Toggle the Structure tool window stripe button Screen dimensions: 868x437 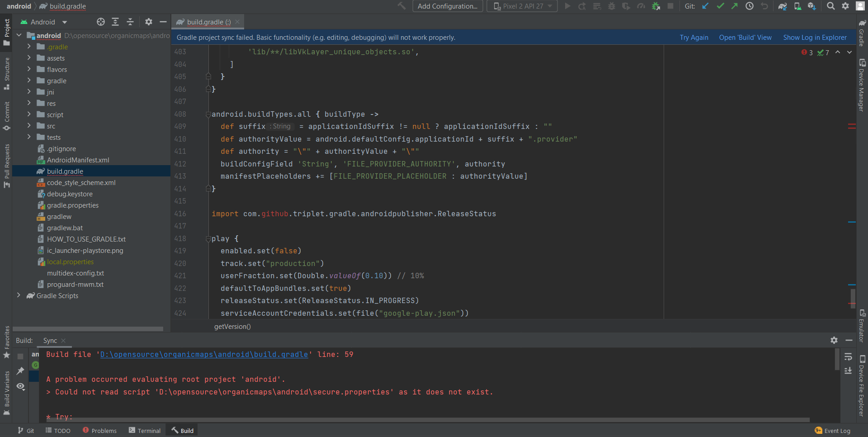6,73
